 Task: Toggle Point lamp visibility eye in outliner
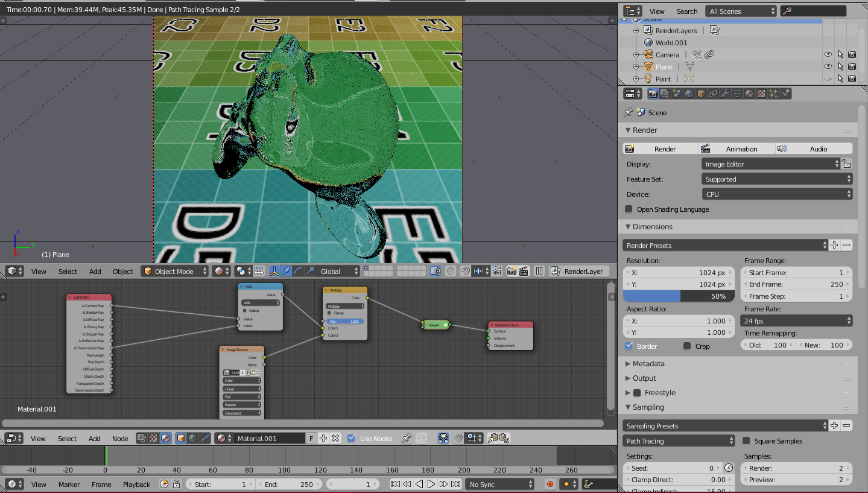828,78
